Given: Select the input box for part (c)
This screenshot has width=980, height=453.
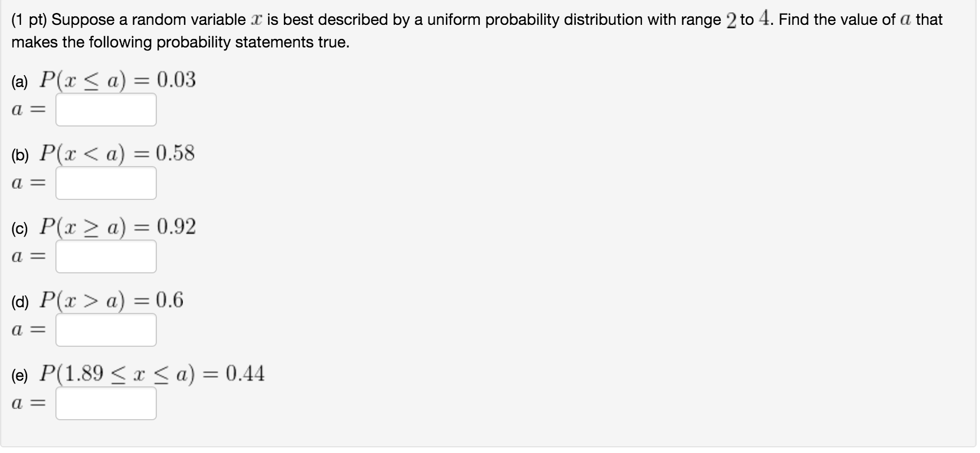Looking at the screenshot, I should point(106,256).
